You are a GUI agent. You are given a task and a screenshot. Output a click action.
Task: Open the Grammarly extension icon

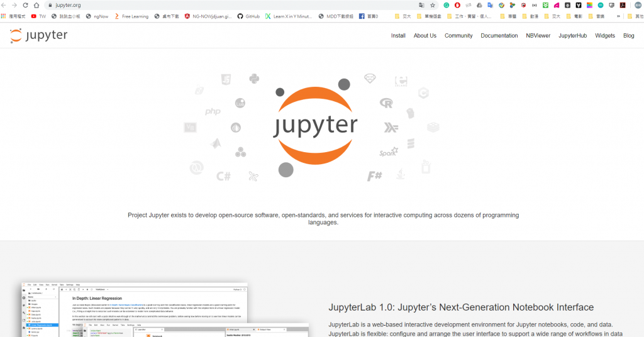pos(447,5)
